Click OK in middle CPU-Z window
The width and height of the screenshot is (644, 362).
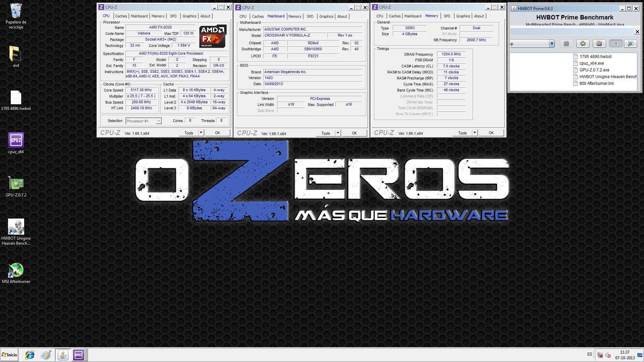coord(354,133)
